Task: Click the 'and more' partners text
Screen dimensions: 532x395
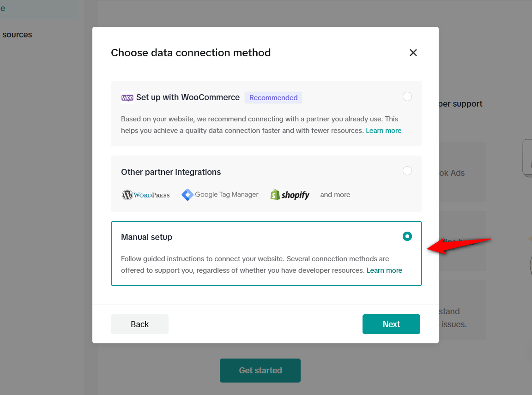Action: tap(335, 195)
